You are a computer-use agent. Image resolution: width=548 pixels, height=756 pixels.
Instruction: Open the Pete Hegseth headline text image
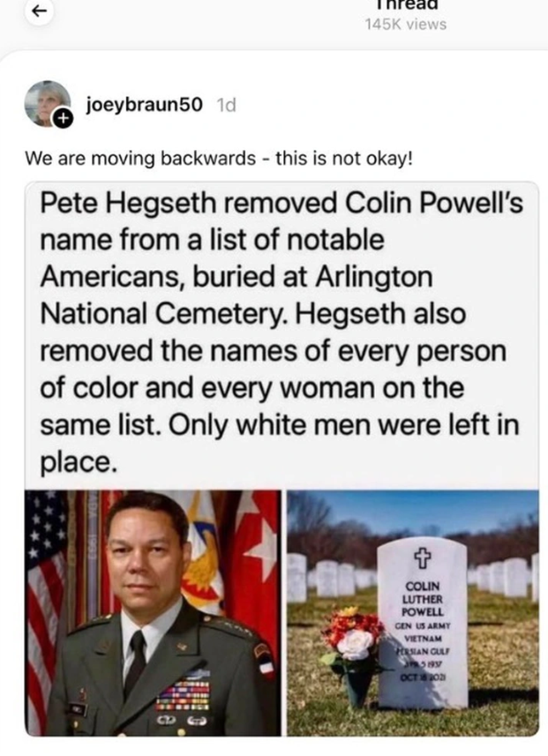pyautogui.click(x=282, y=333)
